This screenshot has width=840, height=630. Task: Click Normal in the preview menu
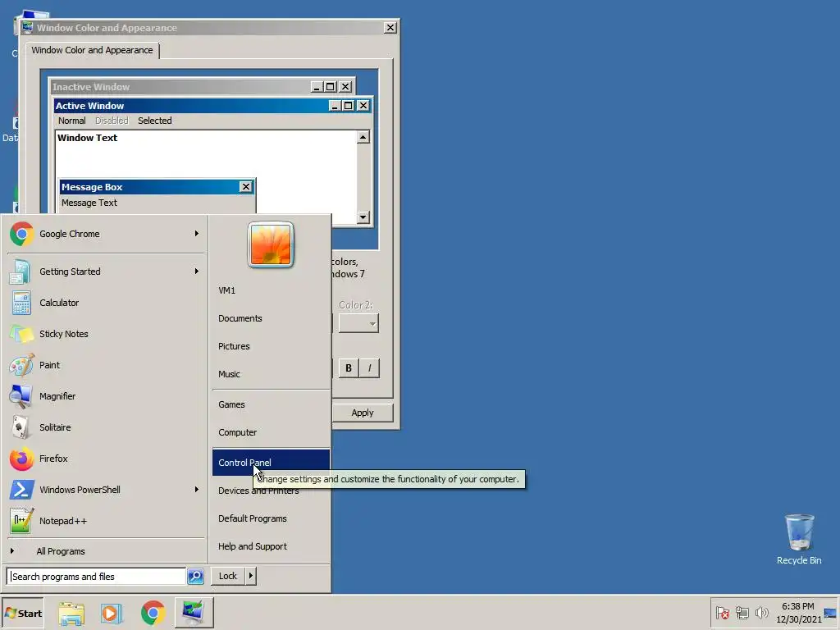pos(72,121)
